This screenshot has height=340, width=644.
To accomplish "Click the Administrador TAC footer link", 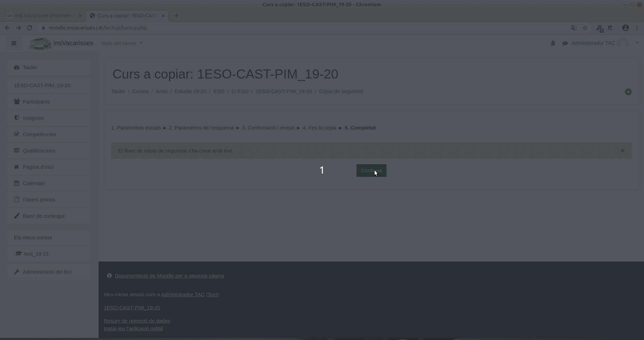I will (x=183, y=295).
